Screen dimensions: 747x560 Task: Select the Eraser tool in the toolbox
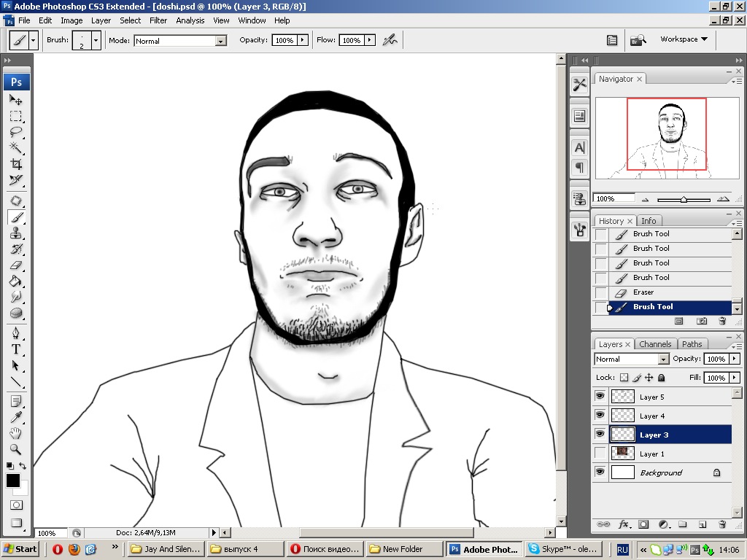point(16,265)
